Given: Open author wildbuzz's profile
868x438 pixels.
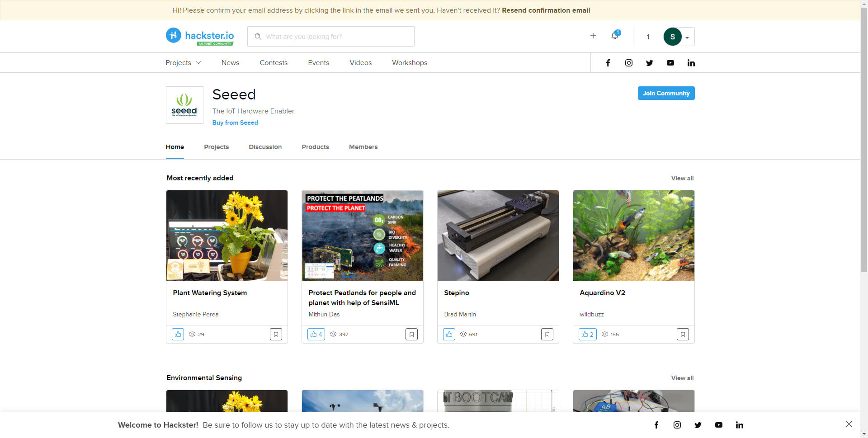Looking at the screenshot, I should 592,315.
